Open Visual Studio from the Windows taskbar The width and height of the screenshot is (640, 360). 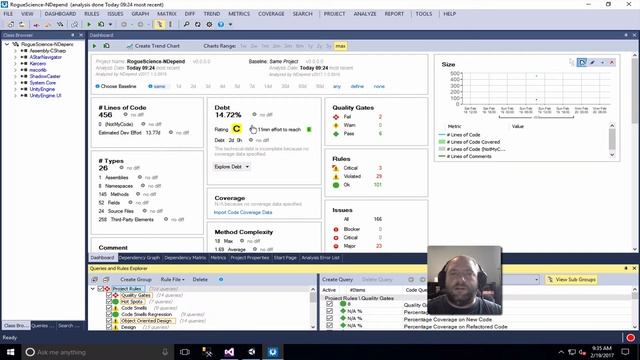tap(229, 352)
